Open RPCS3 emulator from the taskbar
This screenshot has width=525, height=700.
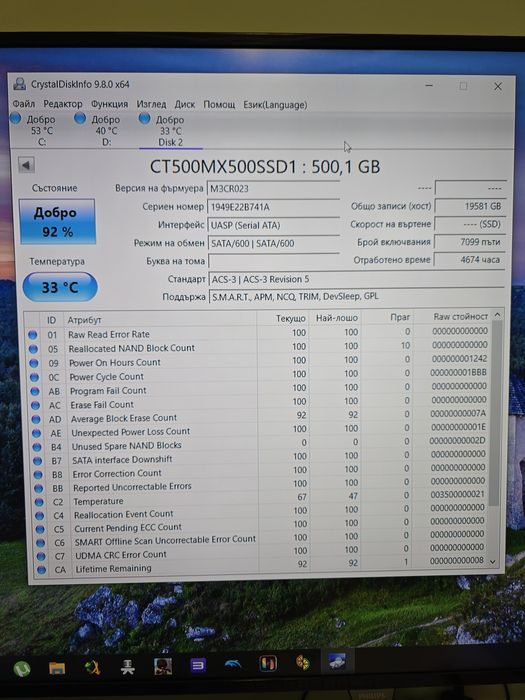pyautogui.click(x=198, y=666)
